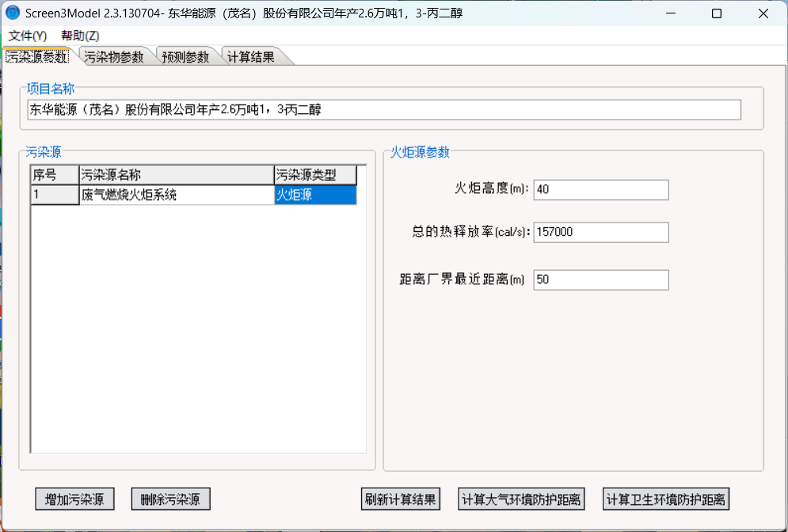788x532 pixels.
Task: Click the 污染源类型 column header
Action: pyautogui.click(x=316, y=175)
